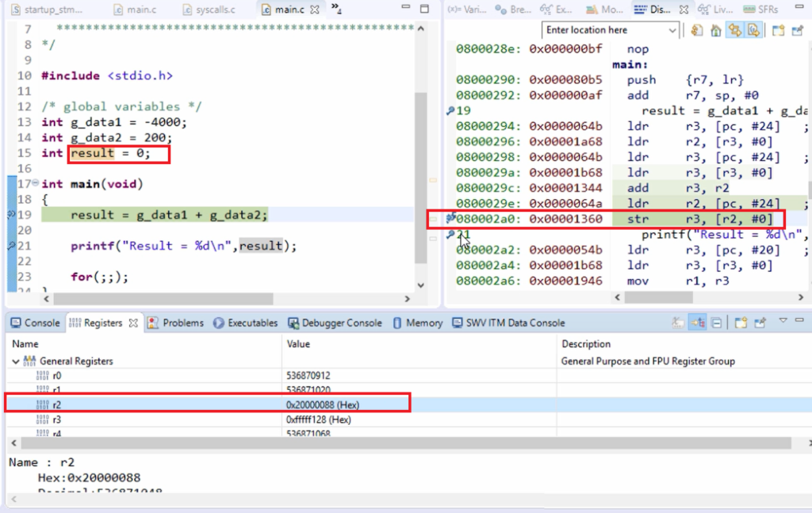The image size is (812, 513).
Task: Click the line 19 marker in Disassembly
Action: 450,110
